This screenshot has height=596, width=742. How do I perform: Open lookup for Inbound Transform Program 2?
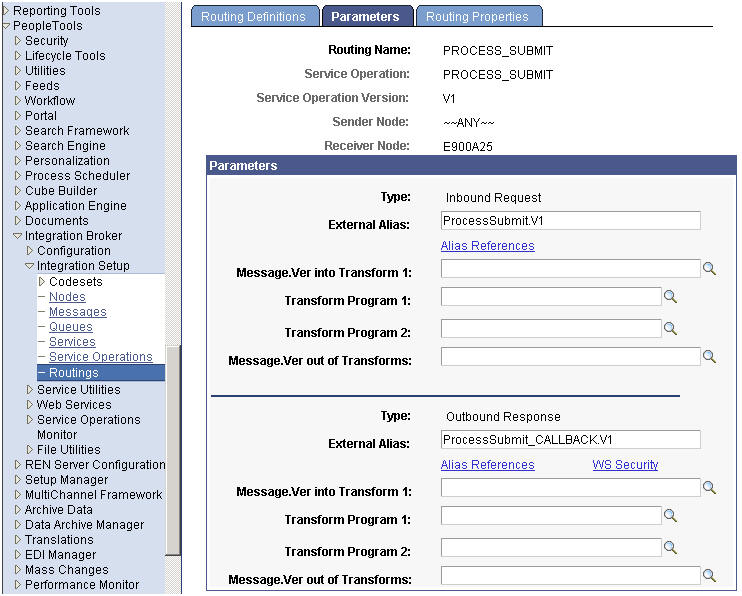point(670,329)
